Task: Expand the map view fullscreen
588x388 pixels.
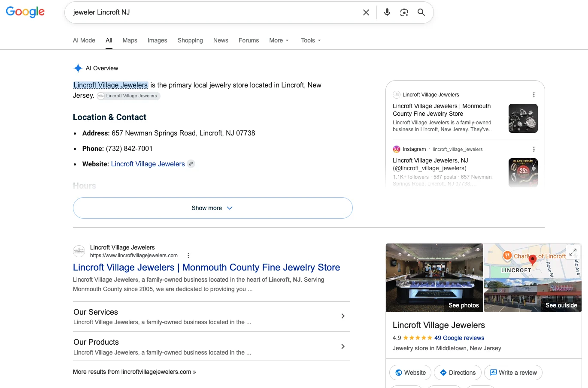Action: pos(573,252)
